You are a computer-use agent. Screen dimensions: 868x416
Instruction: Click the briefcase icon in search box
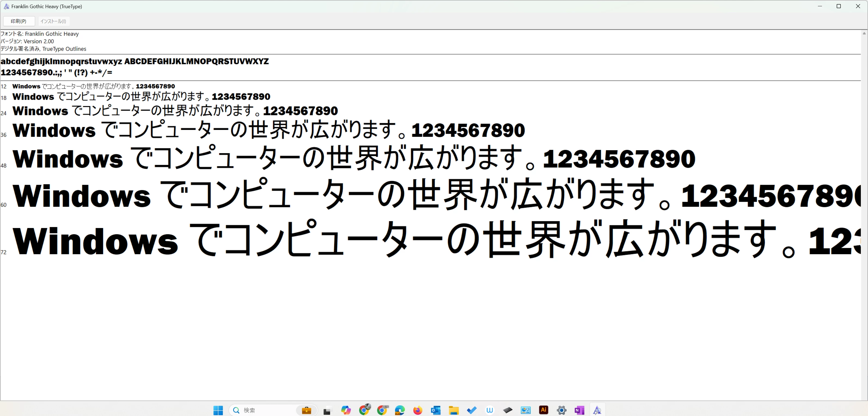pos(306,410)
